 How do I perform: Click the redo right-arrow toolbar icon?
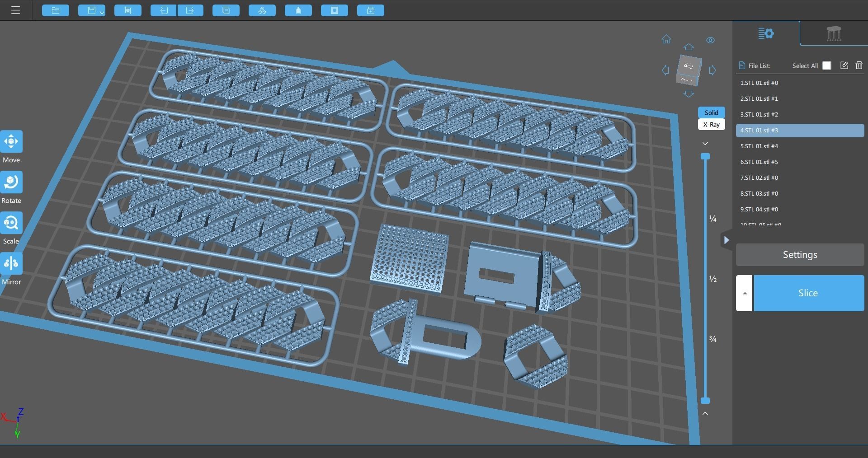click(x=190, y=10)
